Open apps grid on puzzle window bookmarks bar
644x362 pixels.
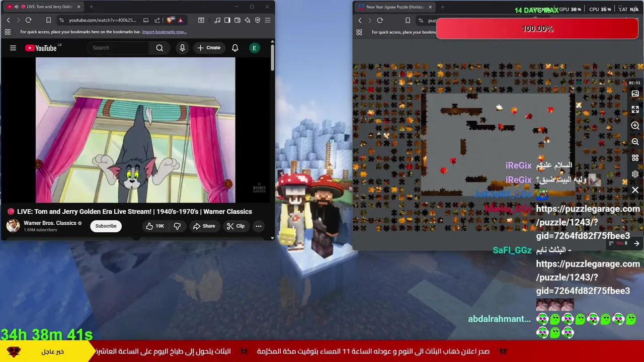click(x=359, y=32)
